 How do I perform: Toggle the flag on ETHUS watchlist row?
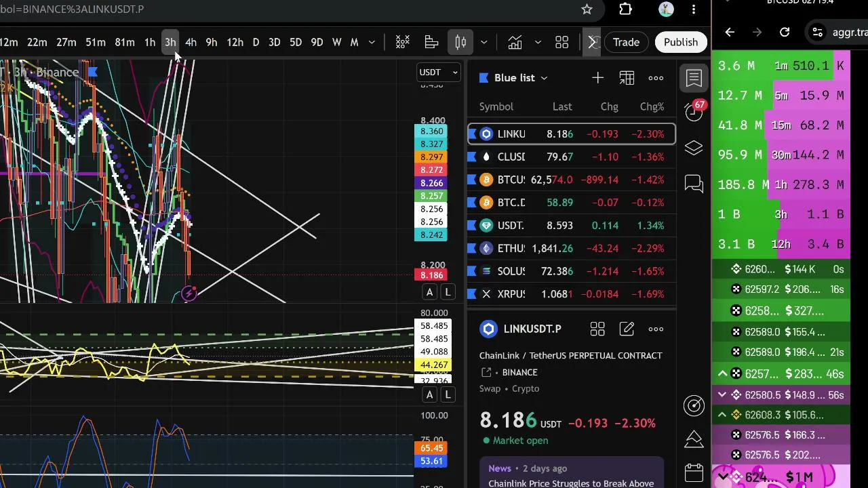(473, 249)
